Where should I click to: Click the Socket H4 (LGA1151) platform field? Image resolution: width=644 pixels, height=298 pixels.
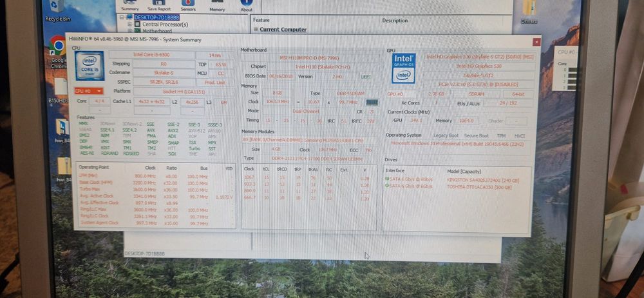click(184, 92)
